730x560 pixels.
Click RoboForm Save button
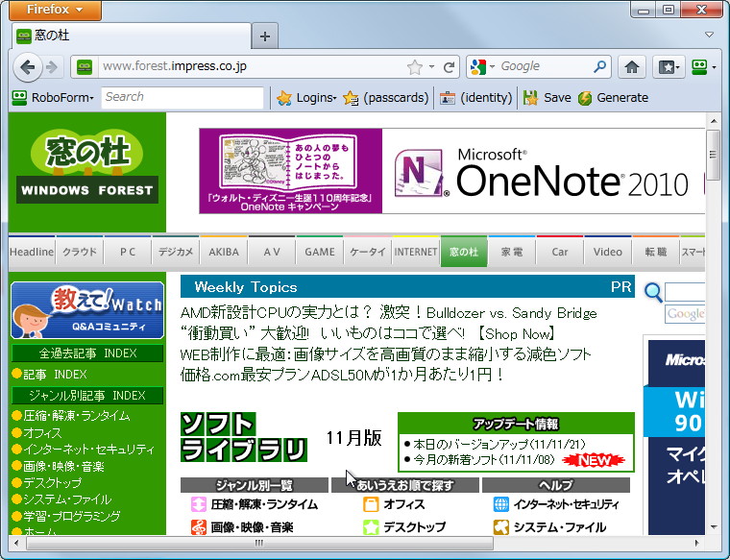tap(547, 98)
